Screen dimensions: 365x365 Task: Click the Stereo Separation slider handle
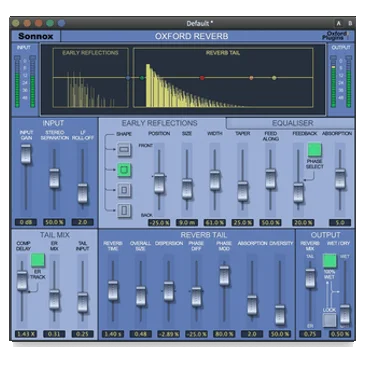point(54,178)
